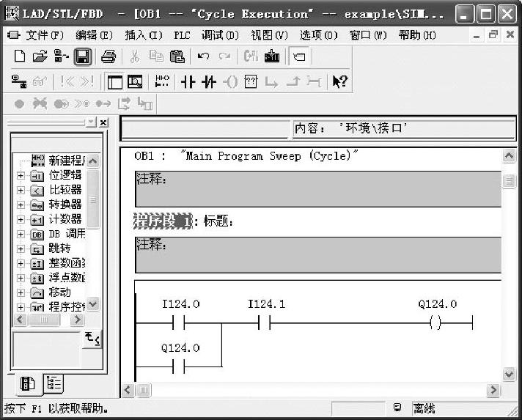Click the online/offline network icon
The image size is (522, 420).
19,81
